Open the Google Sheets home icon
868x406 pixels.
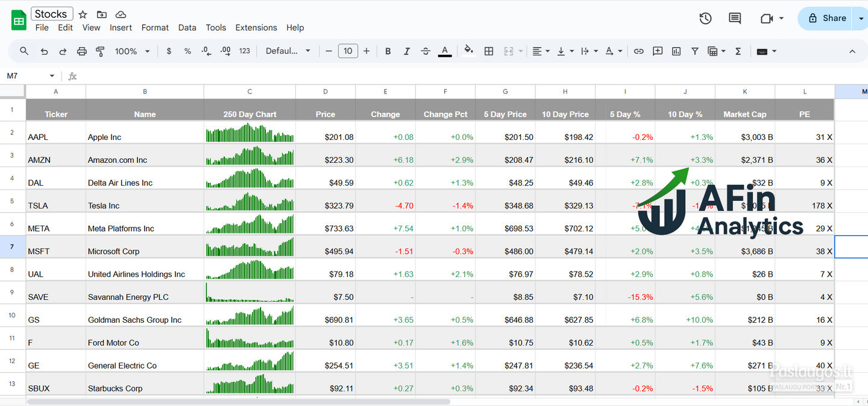(x=19, y=20)
